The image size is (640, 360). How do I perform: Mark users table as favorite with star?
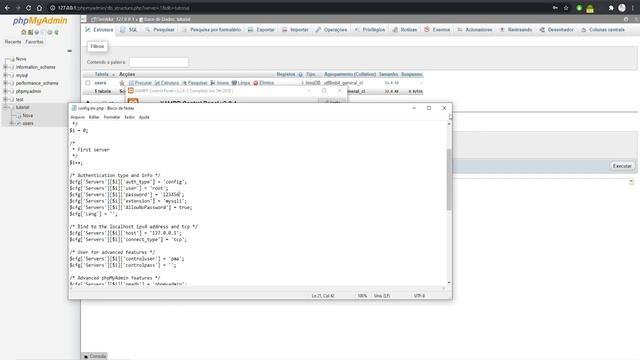[x=122, y=83]
